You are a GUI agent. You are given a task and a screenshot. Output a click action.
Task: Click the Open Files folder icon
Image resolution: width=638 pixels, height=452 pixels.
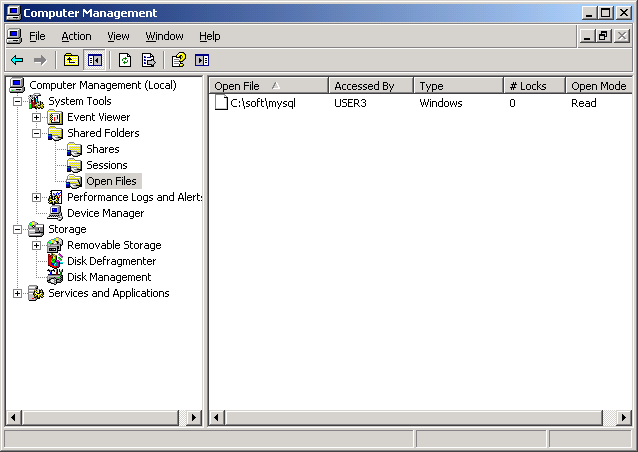tap(74, 181)
